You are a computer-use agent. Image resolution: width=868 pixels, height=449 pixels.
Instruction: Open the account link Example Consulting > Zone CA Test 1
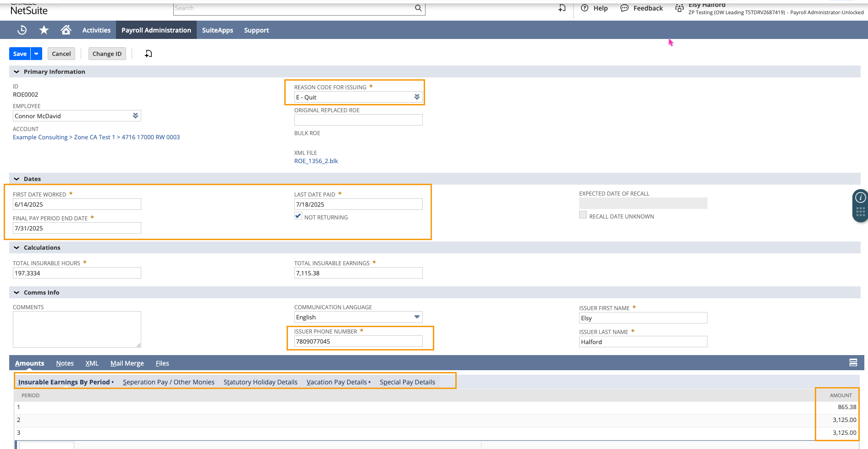pos(96,137)
